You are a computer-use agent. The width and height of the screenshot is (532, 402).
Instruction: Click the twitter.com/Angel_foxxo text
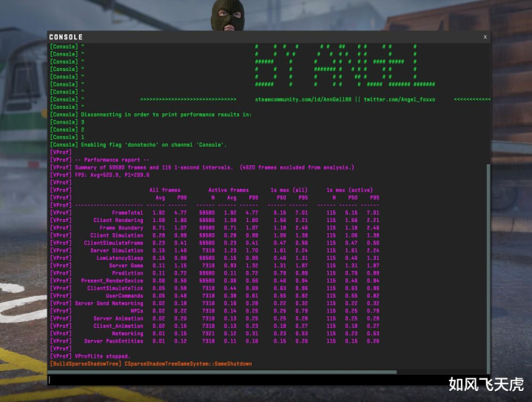(x=399, y=99)
